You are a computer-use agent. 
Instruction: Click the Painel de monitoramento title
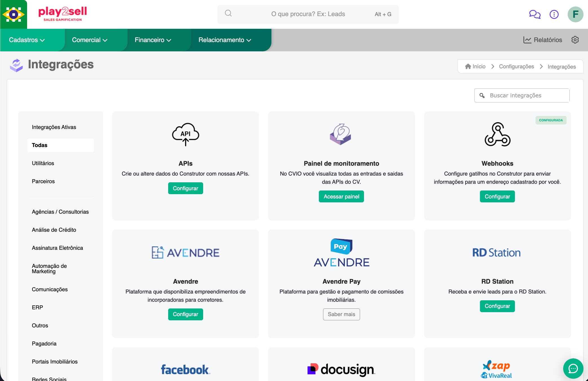tap(341, 163)
